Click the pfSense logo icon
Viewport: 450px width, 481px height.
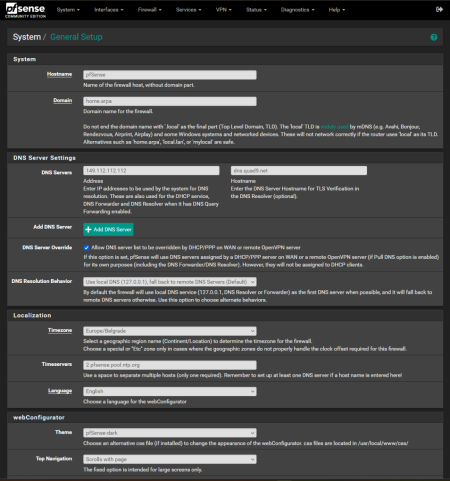25,10
